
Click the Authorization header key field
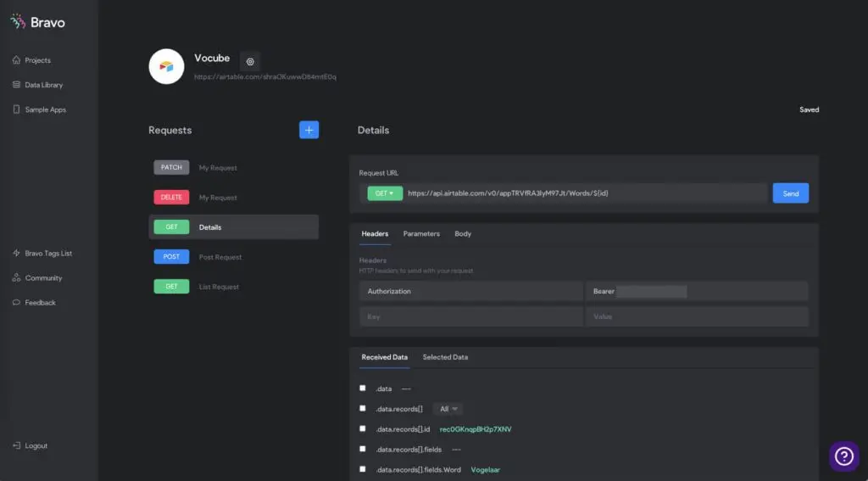(x=471, y=291)
